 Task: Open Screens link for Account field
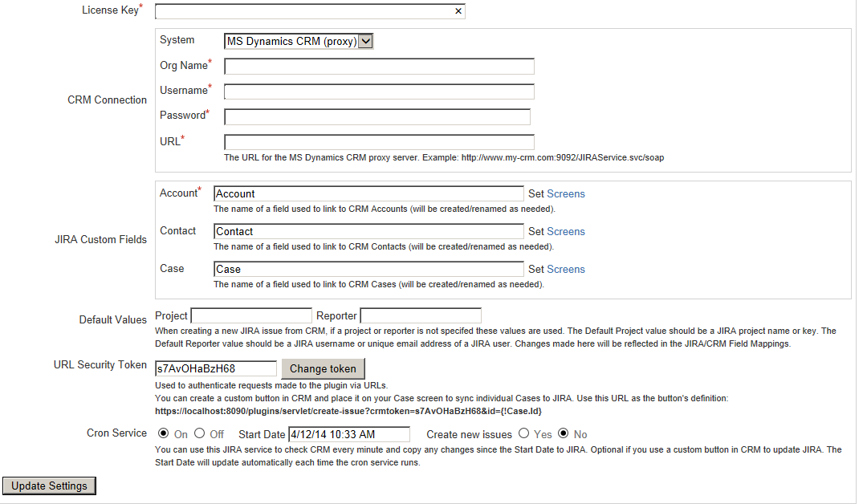566,193
